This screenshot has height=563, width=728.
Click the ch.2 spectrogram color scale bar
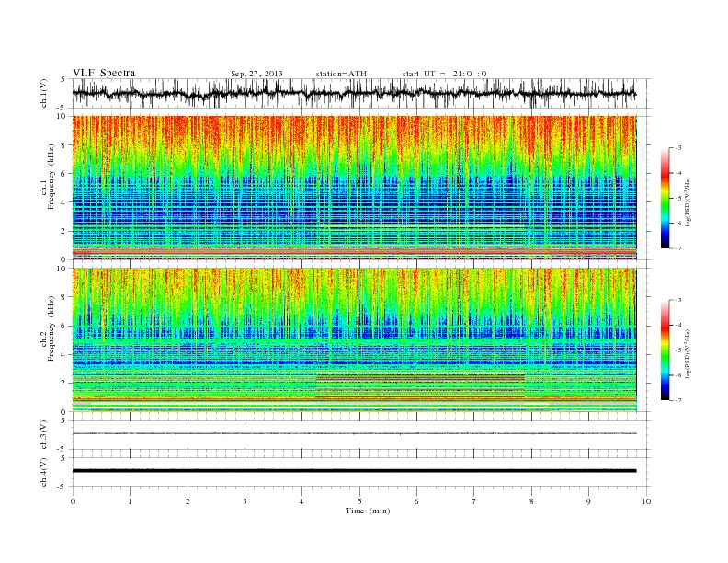(x=665, y=350)
